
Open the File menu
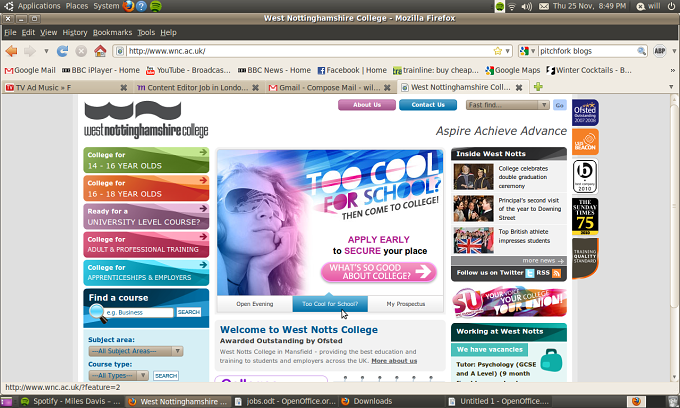click(x=10, y=33)
